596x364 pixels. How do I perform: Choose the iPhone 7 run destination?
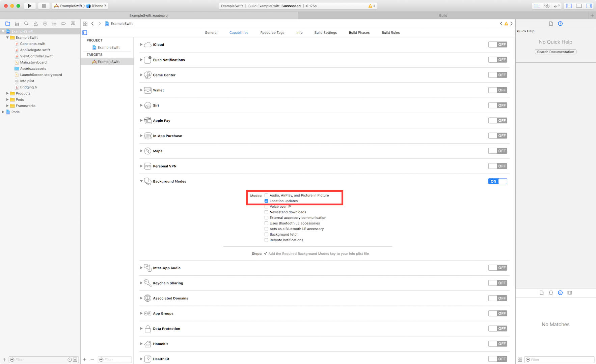96,6
